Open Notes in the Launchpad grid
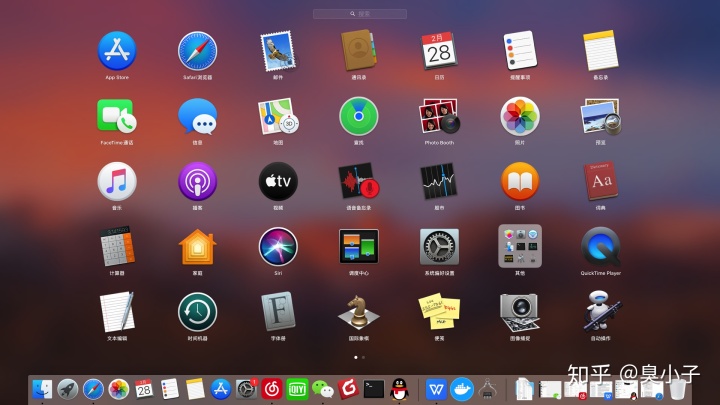720x405 pixels. pyautogui.click(x=601, y=51)
